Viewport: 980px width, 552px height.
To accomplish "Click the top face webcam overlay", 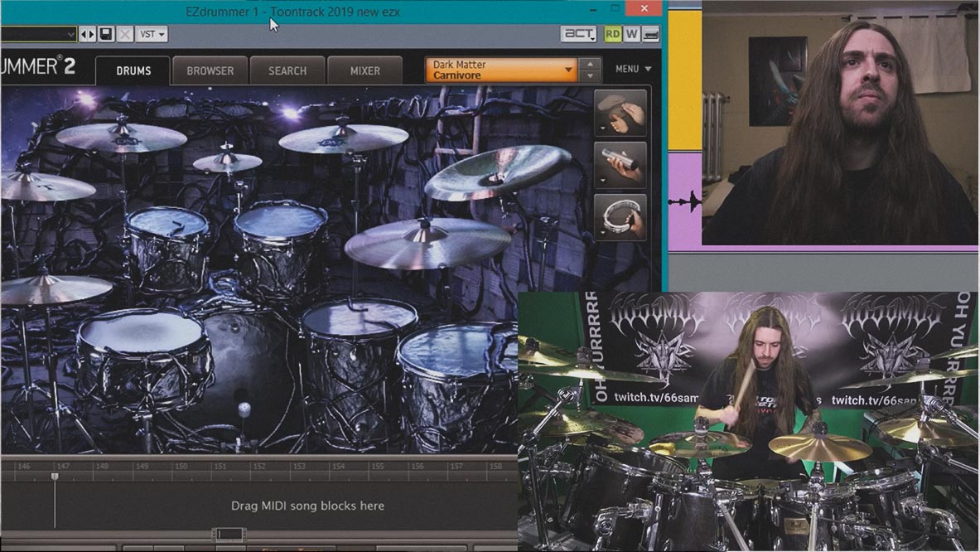I will pyautogui.click(x=840, y=122).
